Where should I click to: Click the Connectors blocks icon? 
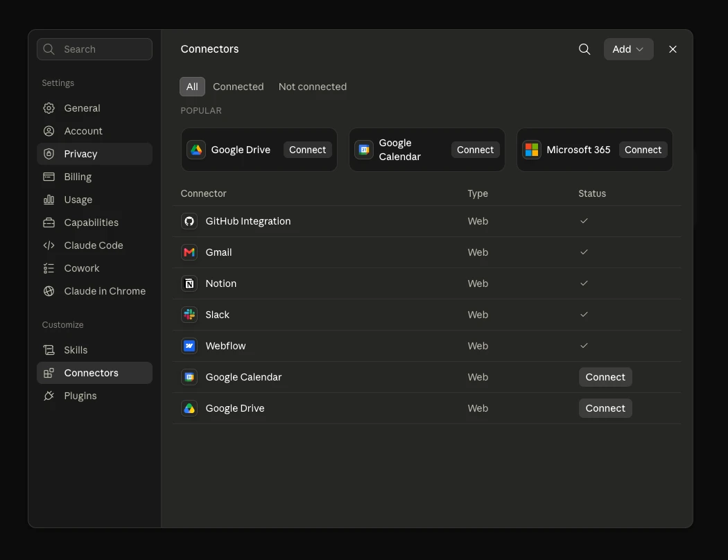49,373
